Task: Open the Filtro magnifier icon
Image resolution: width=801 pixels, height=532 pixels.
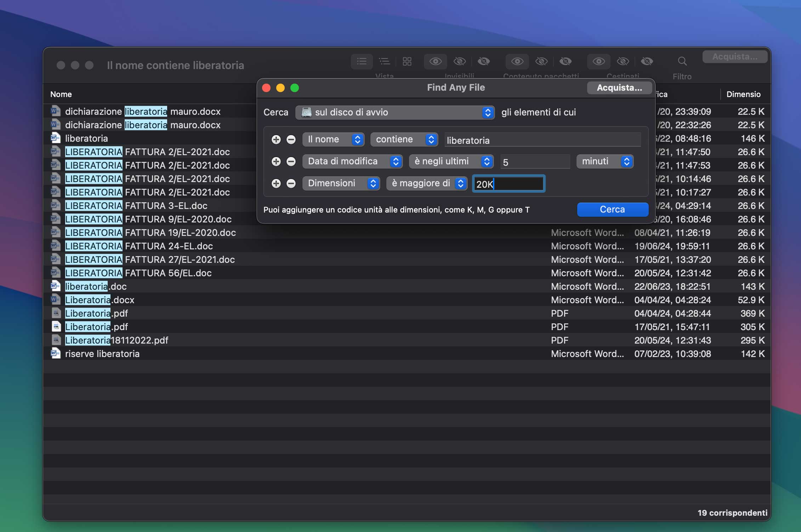Action: point(682,61)
